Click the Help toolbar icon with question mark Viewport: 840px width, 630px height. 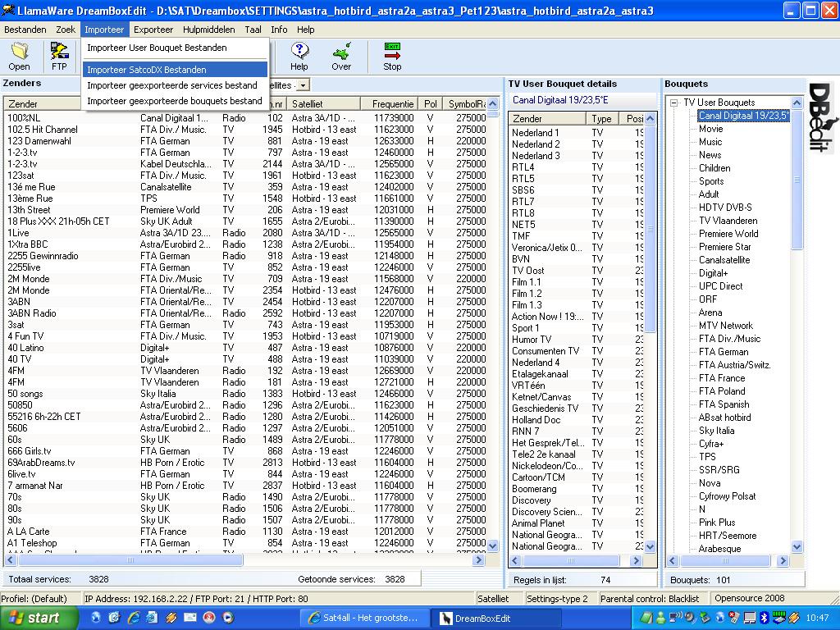[x=299, y=57]
